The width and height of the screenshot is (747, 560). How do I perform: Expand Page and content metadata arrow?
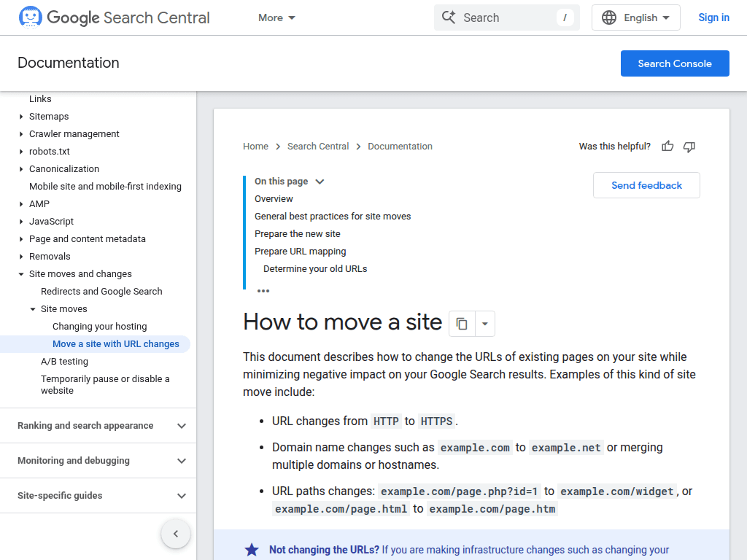(x=21, y=239)
